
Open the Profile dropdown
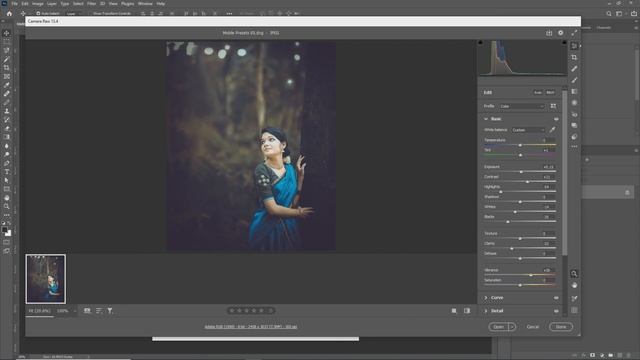tap(522, 106)
